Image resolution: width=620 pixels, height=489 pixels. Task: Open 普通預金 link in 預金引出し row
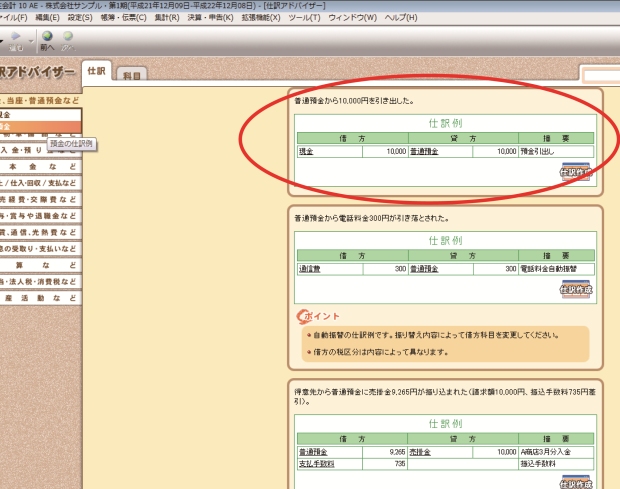[424, 151]
